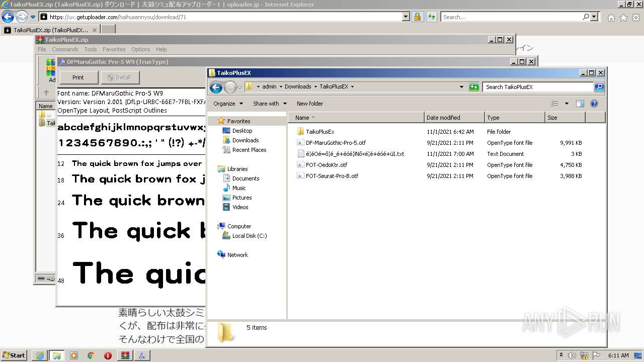Screen dimensions: 644x362
Task: Open Internet Explorer Home icon
Action: pos(611,18)
